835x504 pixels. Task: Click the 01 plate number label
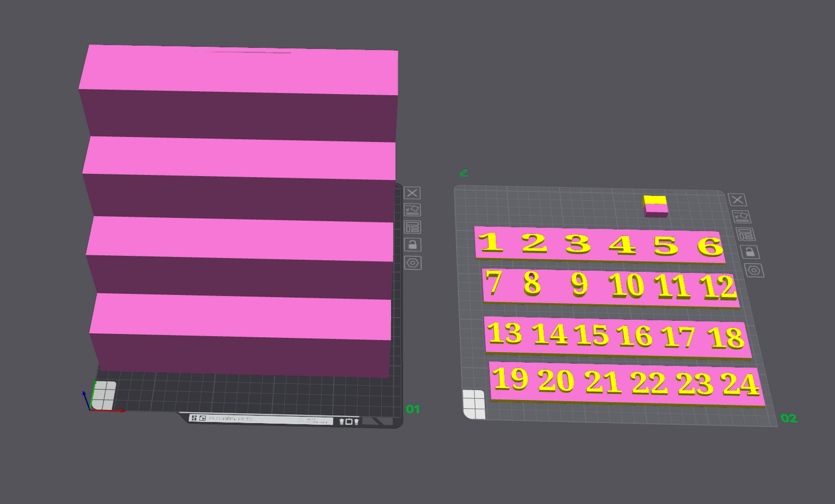[x=413, y=409]
